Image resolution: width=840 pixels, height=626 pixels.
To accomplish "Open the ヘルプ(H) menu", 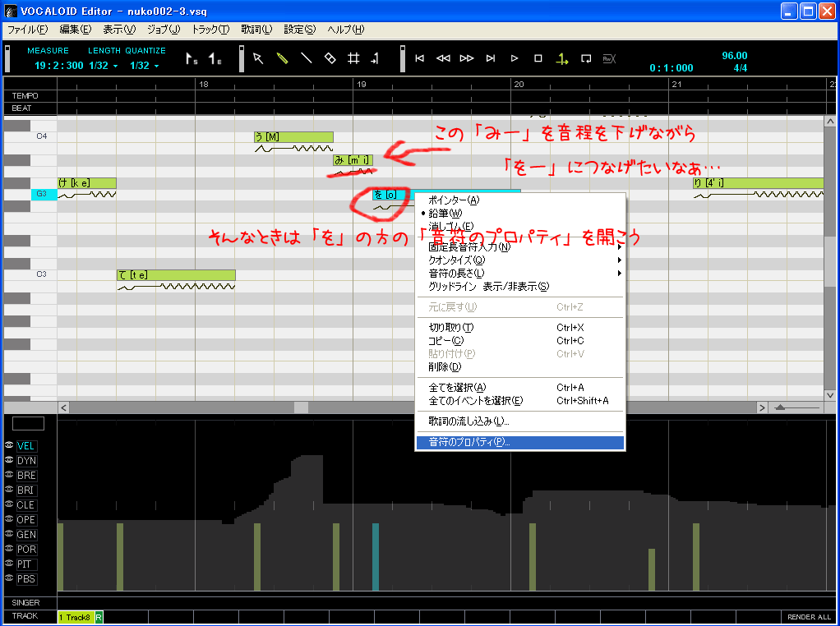I will [345, 30].
